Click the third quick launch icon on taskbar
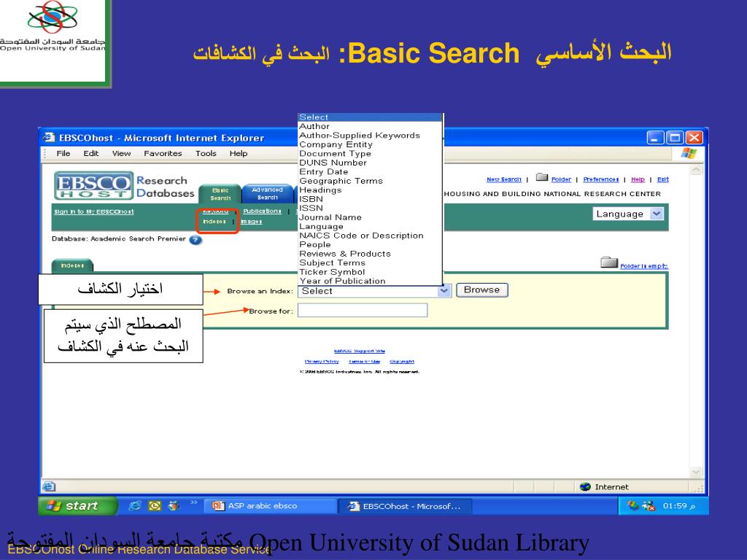Screen dimensions: 747x560 [x=174, y=506]
